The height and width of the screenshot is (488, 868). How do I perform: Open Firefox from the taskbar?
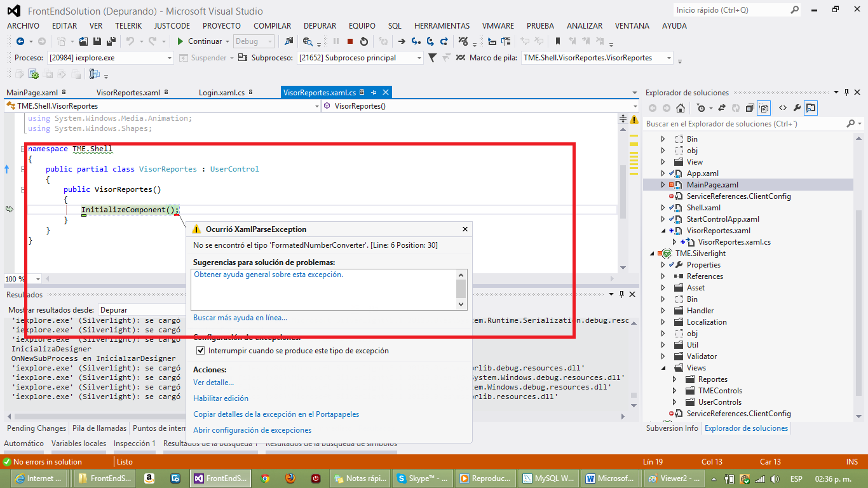coord(290,478)
